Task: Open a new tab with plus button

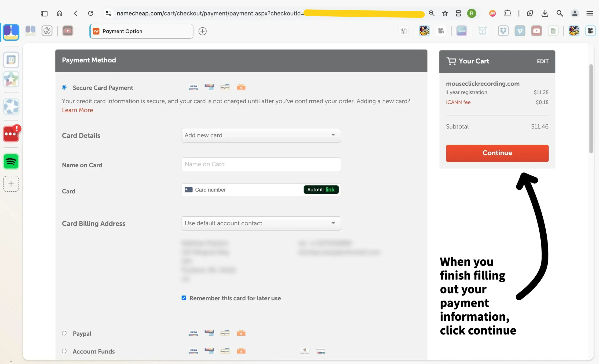Action: click(202, 31)
